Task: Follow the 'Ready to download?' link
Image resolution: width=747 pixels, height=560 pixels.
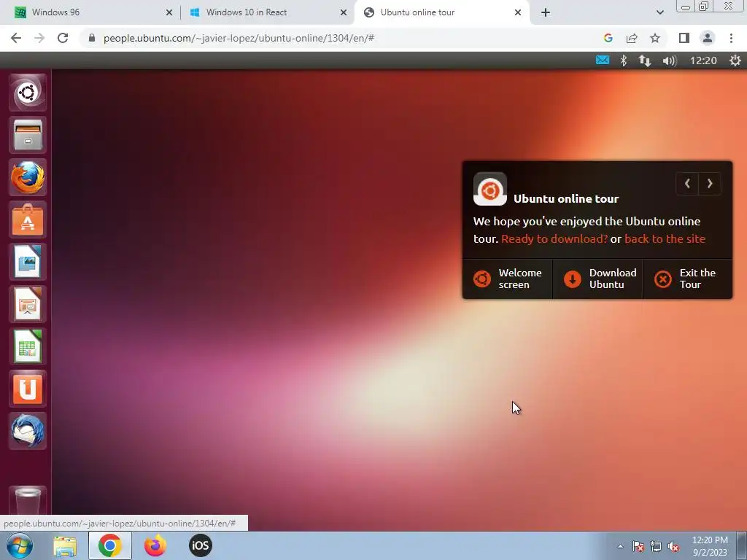Action: click(x=554, y=239)
